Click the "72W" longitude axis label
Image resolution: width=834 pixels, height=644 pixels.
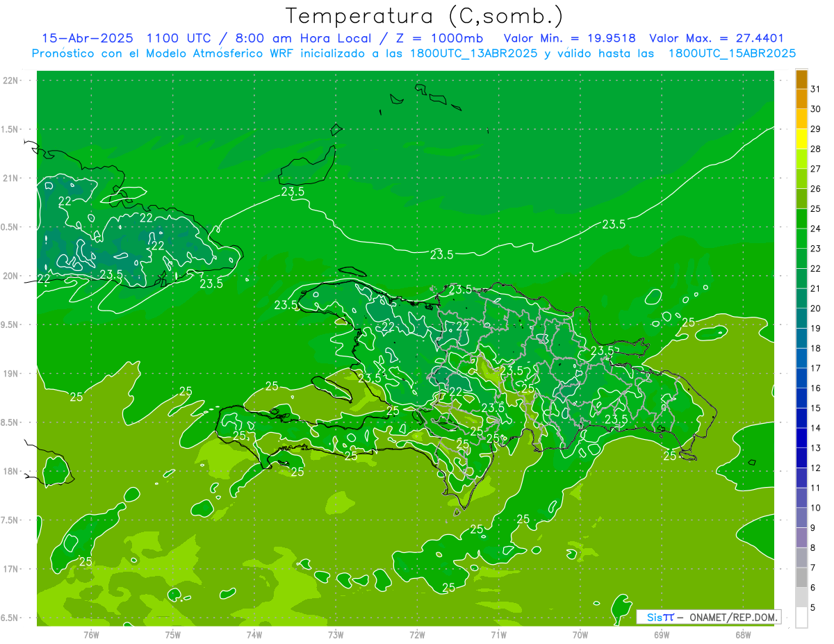pyautogui.click(x=417, y=635)
